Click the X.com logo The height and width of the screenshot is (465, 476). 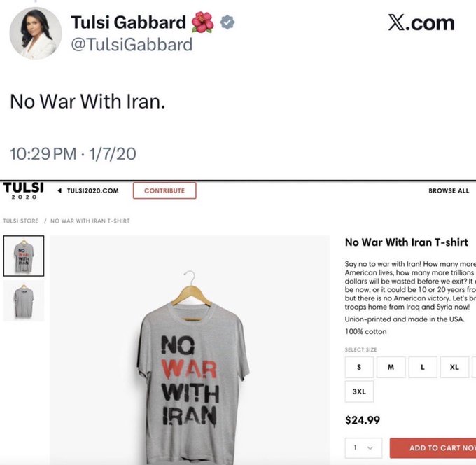pyautogui.click(x=421, y=23)
